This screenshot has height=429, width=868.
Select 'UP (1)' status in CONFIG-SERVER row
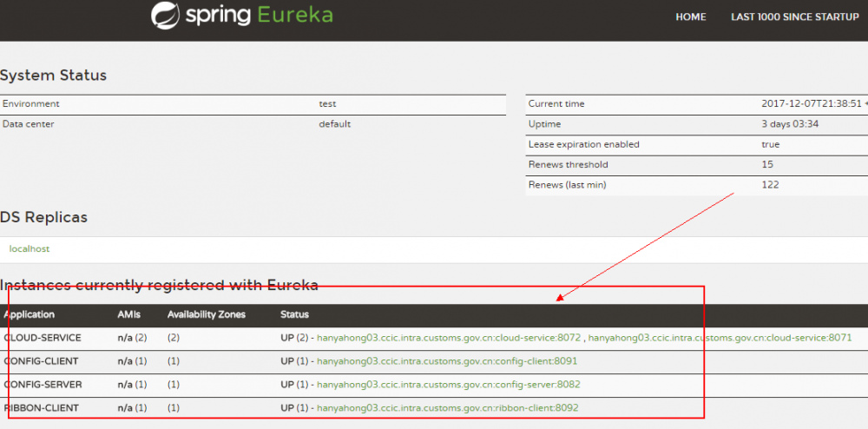coord(294,384)
